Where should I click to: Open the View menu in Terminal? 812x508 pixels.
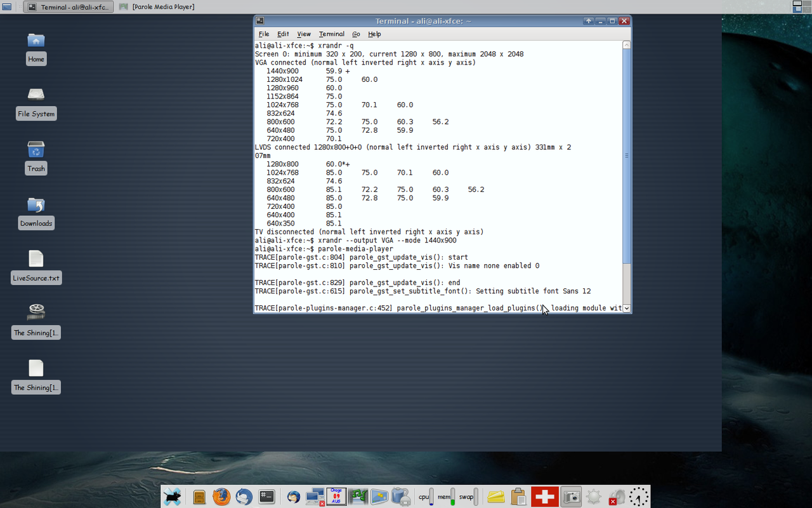coord(304,34)
